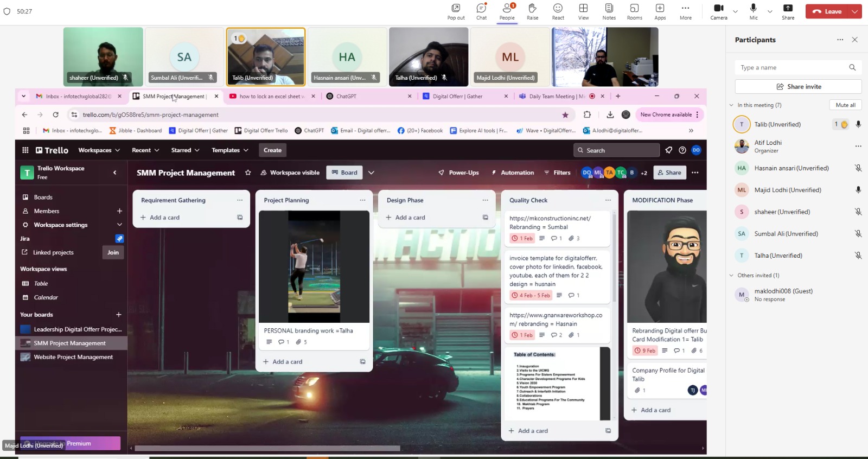Screen dimensions: 868x459
Task: Open Participants panel more options
Action: point(840,40)
